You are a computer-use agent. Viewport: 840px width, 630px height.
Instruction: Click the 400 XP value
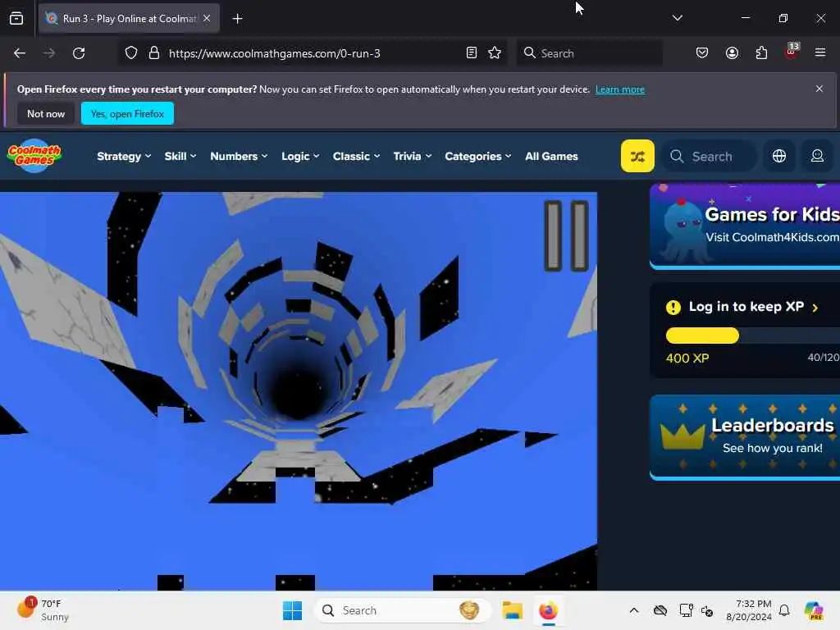[687, 358]
